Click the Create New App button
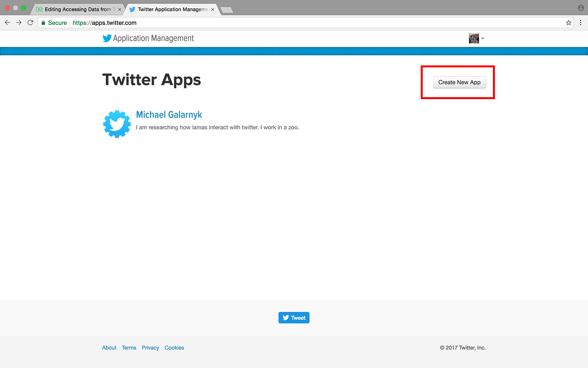This screenshot has width=588, height=368. (459, 82)
